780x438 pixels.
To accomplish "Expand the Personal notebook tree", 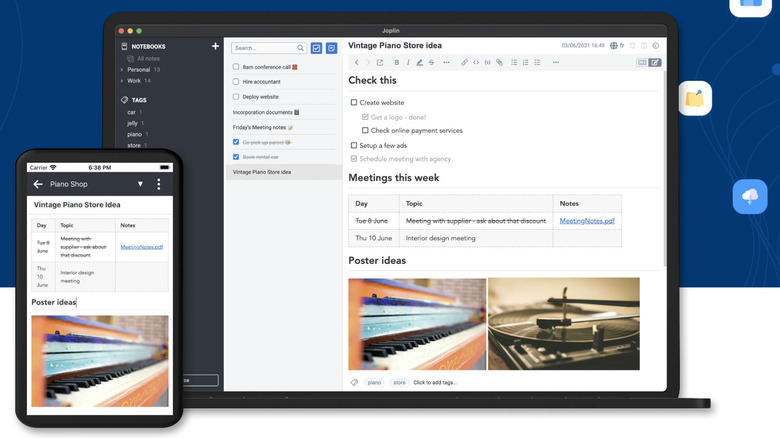I will (x=122, y=70).
